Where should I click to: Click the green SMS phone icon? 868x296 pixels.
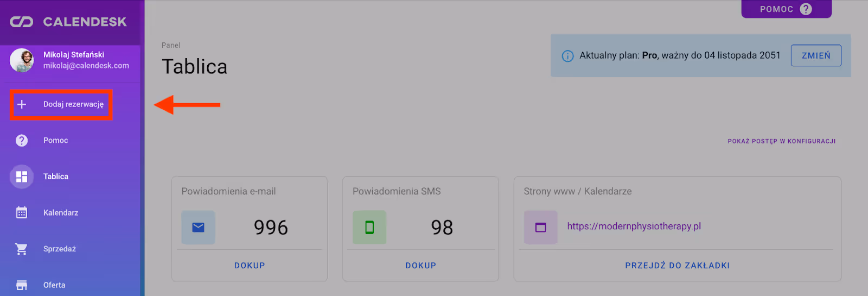pos(369,227)
